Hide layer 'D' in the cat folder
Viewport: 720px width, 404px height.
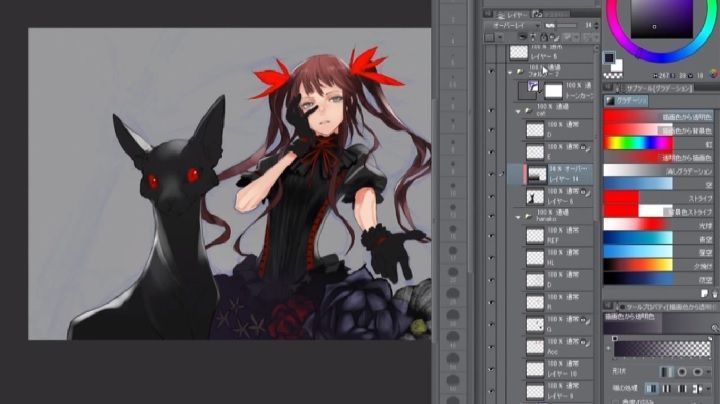click(x=491, y=130)
